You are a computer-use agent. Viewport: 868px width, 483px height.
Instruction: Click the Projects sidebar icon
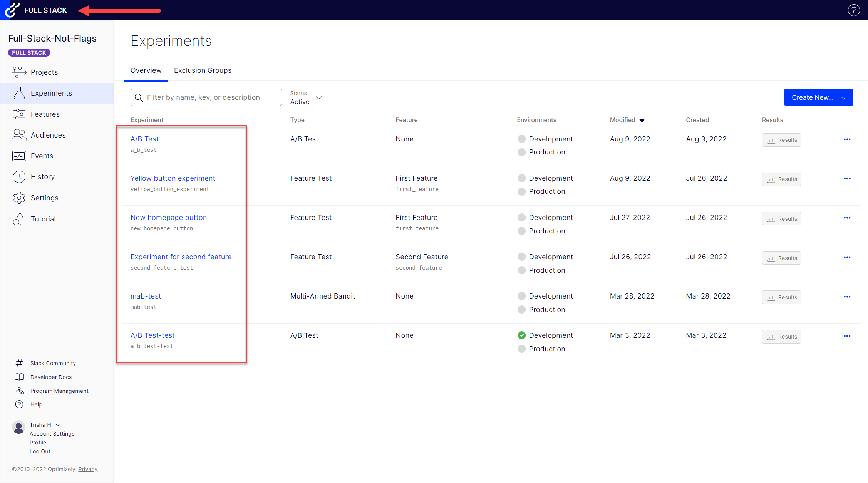tap(19, 72)
